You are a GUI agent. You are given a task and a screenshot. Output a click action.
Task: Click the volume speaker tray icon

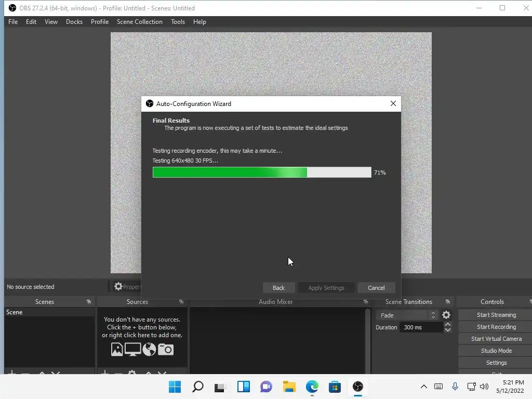pos(484,387)
